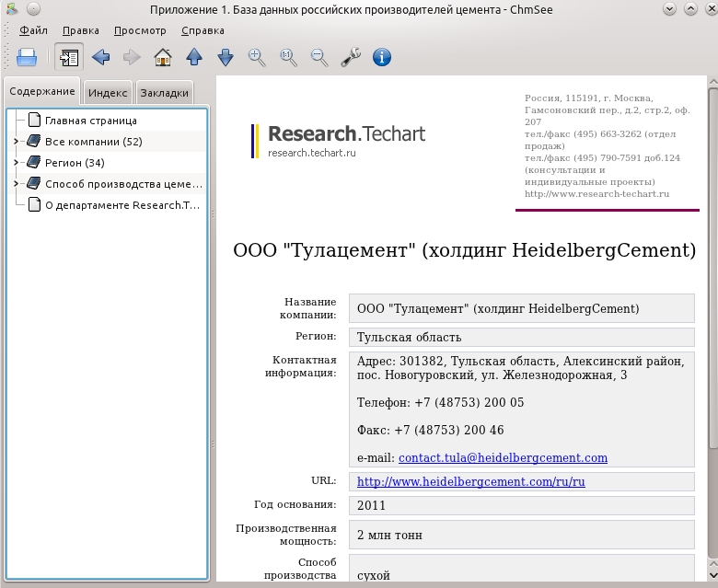Click the founding year value 2011
The image size is (718, 588).
[x=371, y=505]
